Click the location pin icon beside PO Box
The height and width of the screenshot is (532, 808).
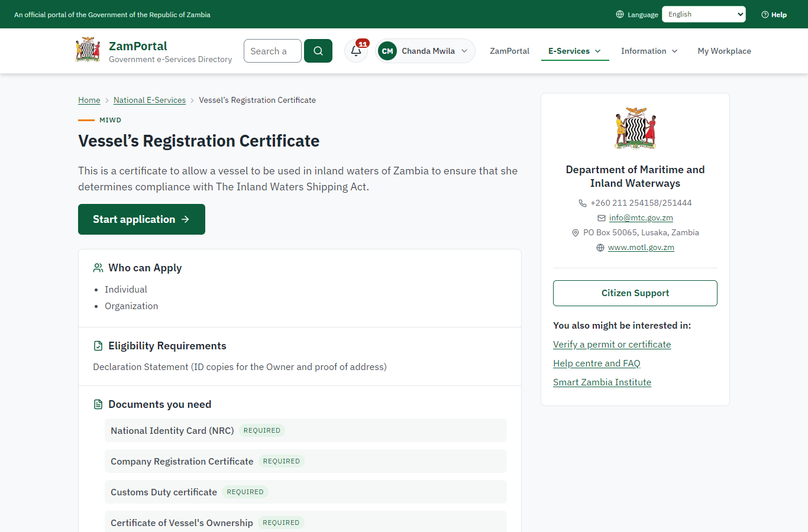click(x=576, y=233)
